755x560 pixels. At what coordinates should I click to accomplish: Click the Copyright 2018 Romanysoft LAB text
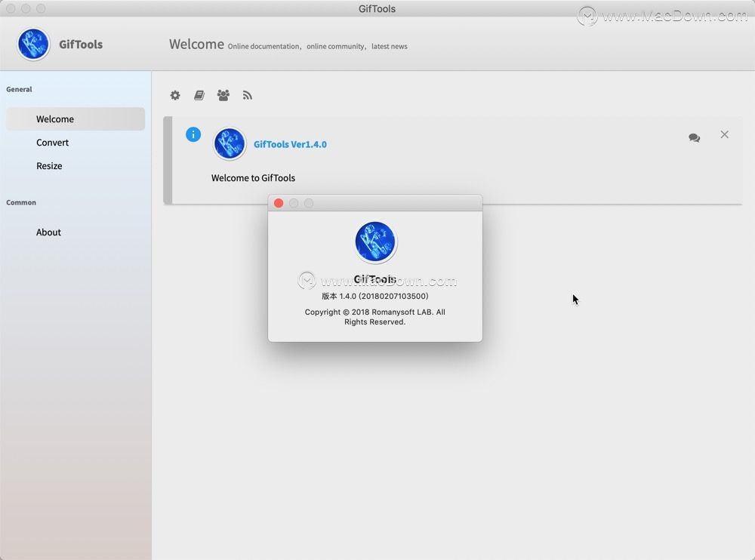point(375,317)
